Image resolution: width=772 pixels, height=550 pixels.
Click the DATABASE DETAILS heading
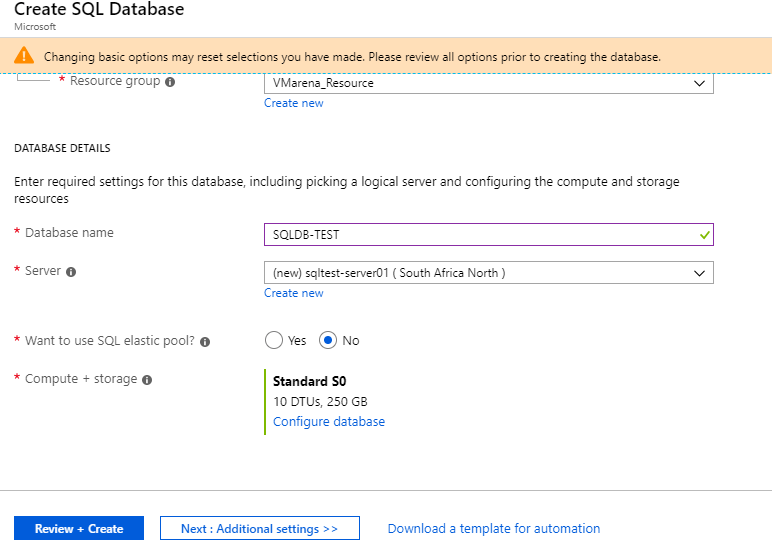62,148
